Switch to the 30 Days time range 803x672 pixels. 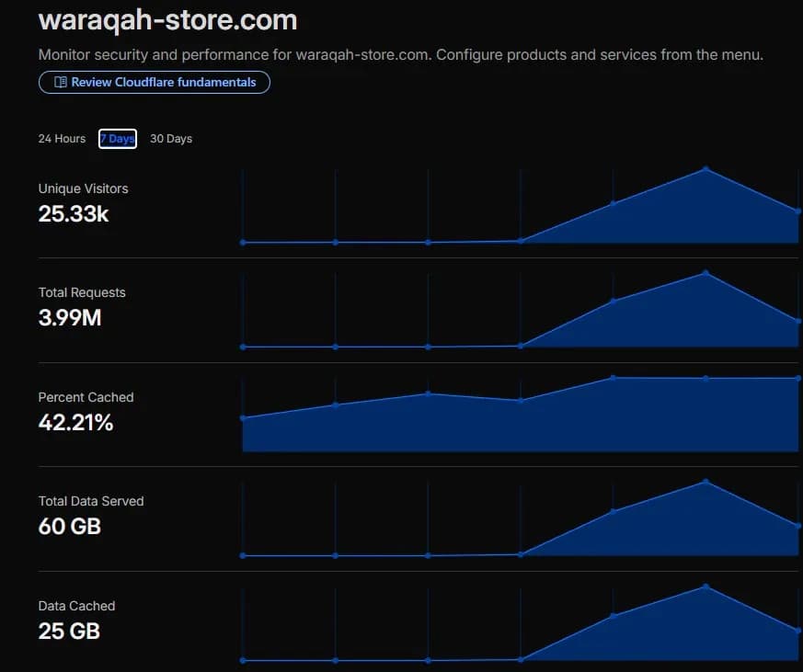171,139
